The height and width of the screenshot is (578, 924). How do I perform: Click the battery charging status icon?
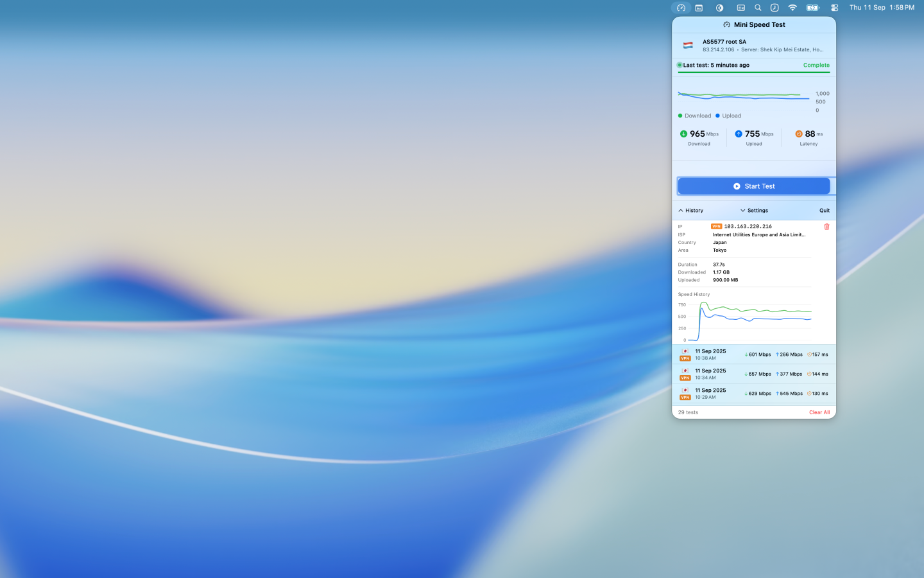tap(813, 8)
